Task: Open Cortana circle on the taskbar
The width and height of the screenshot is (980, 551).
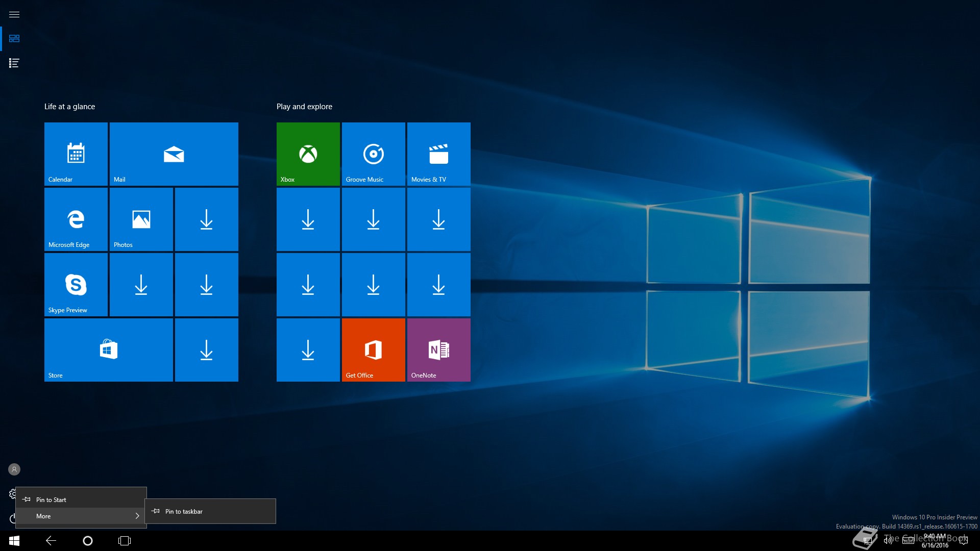Action: click(88, 541)
